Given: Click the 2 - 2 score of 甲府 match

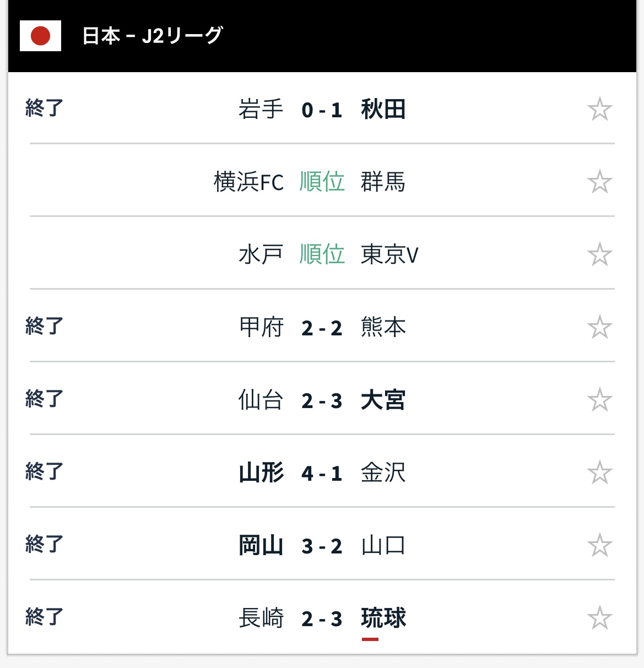Looking at the screenshot, I should coord(322,328).
